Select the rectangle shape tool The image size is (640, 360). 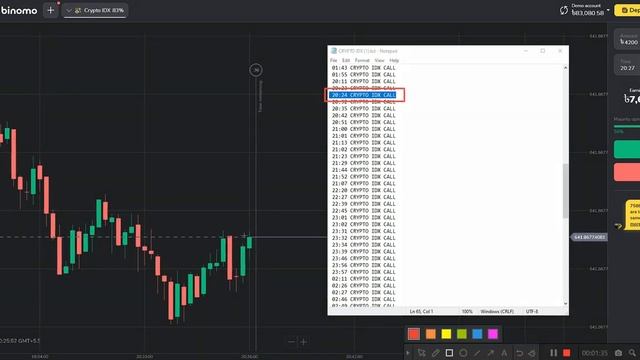449,353
